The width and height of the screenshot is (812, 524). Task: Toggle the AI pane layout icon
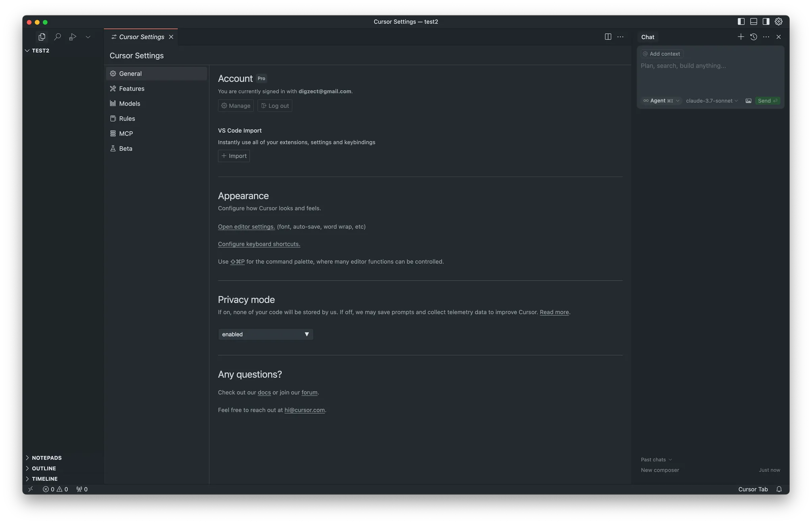pos(766,22)
